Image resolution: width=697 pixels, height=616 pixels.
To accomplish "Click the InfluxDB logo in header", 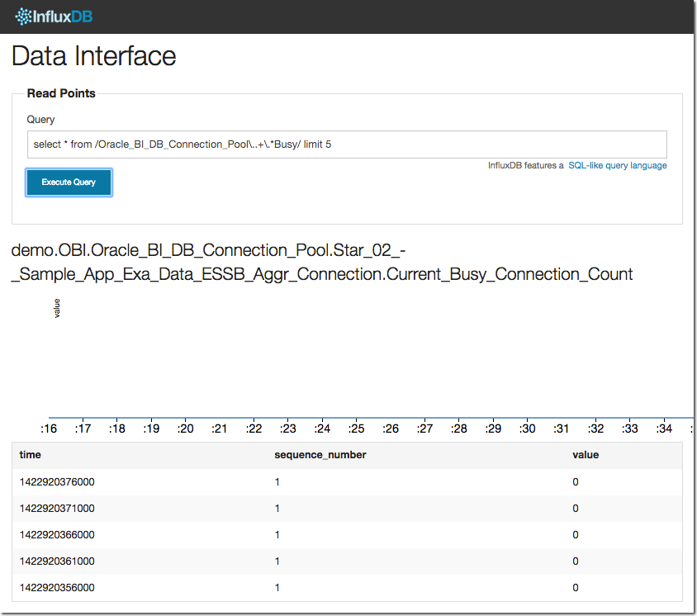I will pos(57,16).
